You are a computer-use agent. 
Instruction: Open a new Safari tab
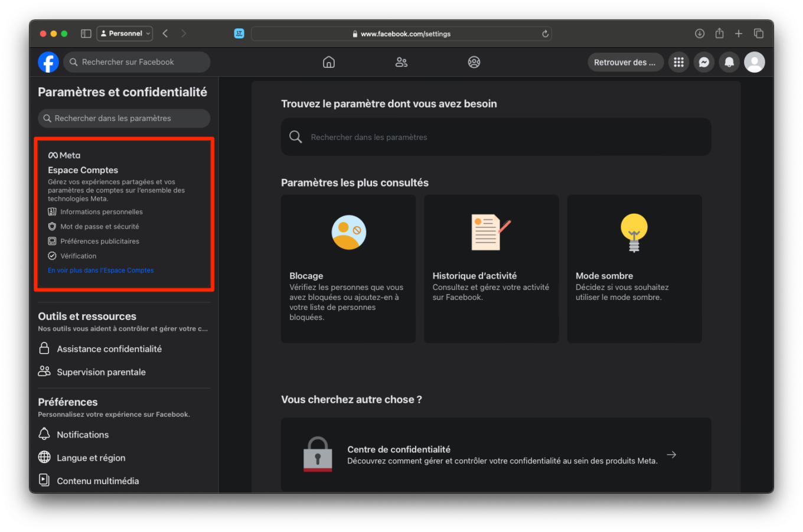pos(739,34)
